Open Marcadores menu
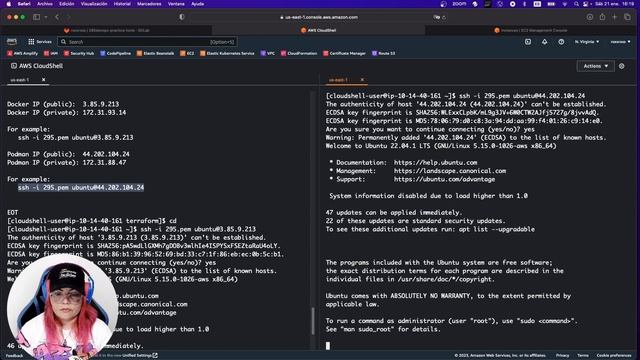Viewport: 640px width, 360px height. point(149,4)
